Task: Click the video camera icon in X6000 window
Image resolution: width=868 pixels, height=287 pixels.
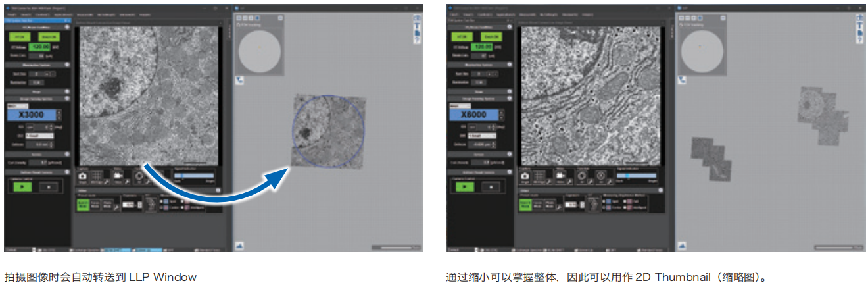Action: pos(561,176)
